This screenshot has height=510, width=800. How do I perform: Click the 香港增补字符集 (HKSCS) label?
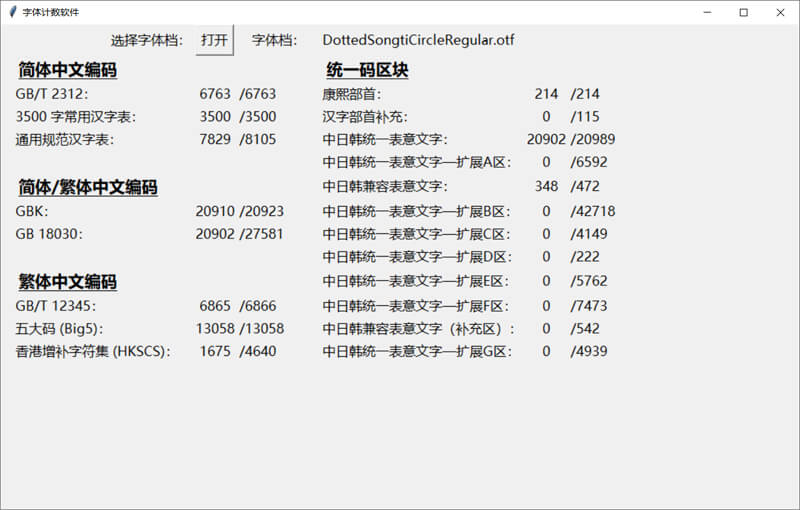93,351
